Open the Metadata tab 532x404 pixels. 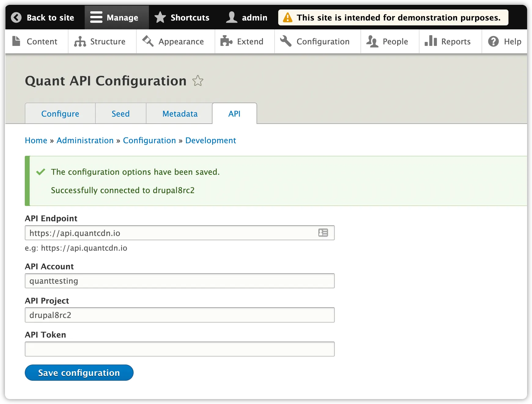pyautogui.click(x=179, y=114)
